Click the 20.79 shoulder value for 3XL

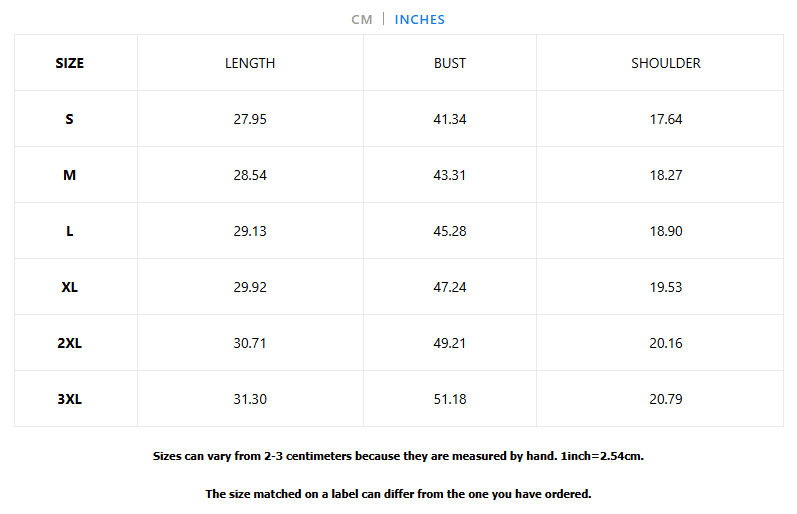[666, 399]
